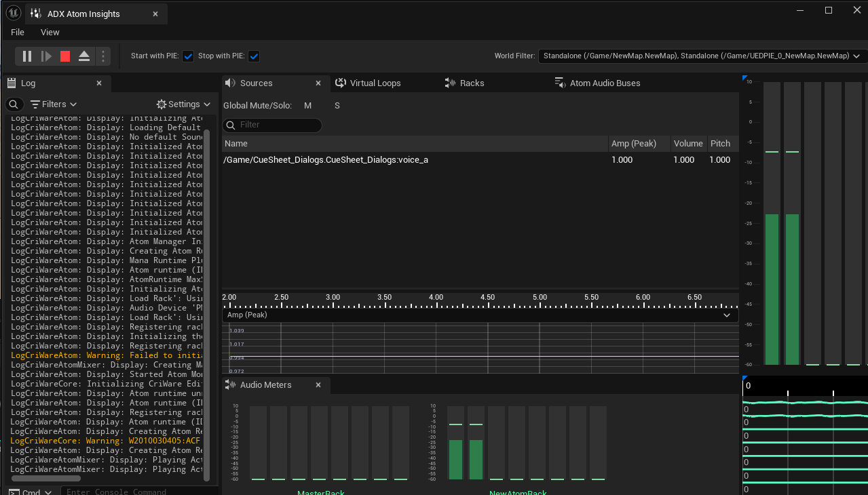Open the vertical ellipsis options icon
868x495 pixels.
(102, 56)
